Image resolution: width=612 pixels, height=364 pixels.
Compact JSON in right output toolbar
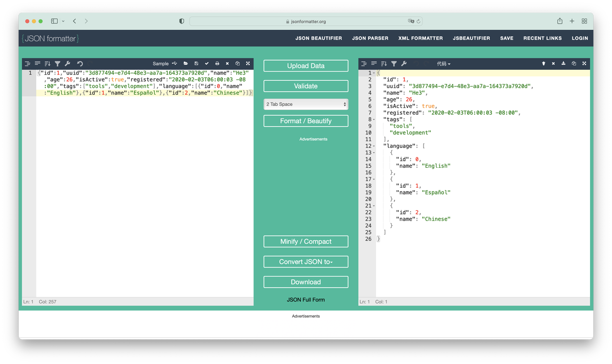(374, 64)
